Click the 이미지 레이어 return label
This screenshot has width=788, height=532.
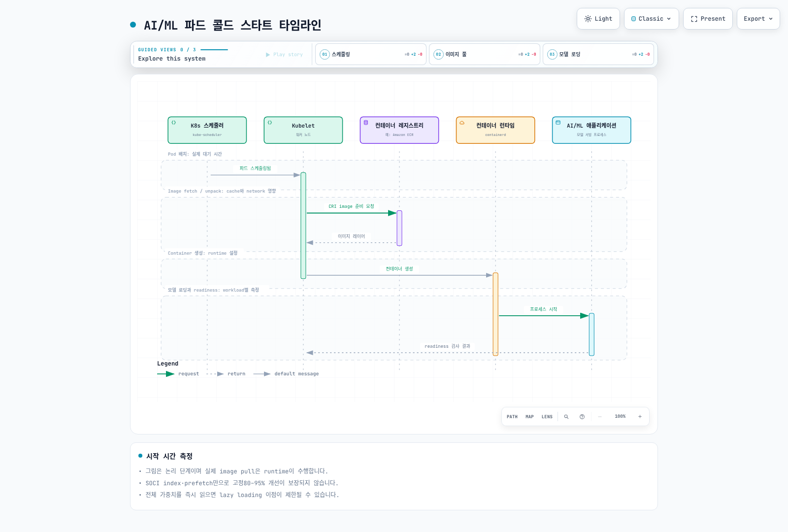click(x=352, y=236)
